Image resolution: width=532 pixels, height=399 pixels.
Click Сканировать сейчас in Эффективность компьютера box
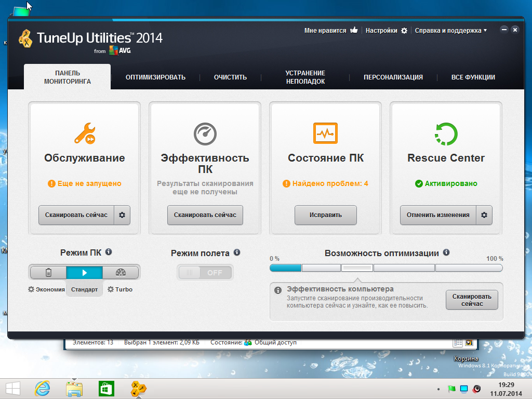(x=472, y=300)
